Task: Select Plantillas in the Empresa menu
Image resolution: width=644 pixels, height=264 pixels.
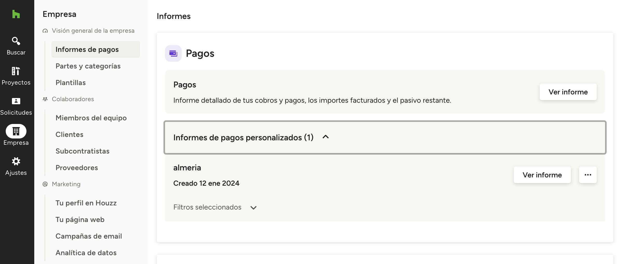Action: click(x=71, y=82)
